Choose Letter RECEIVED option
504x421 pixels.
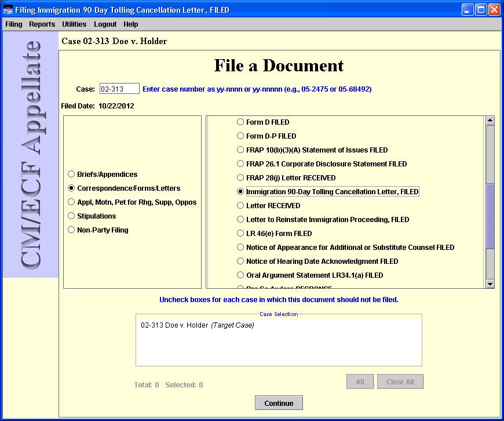[268, 205]
